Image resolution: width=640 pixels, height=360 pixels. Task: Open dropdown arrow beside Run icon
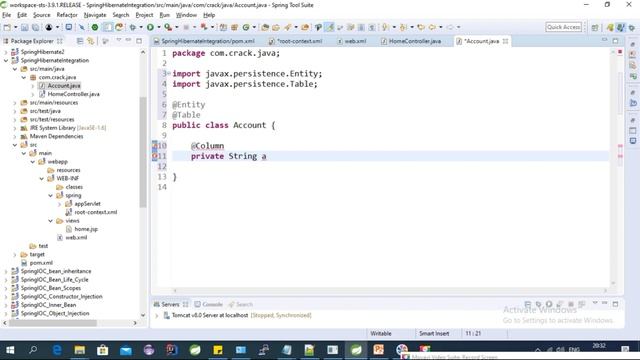(159, 27)
